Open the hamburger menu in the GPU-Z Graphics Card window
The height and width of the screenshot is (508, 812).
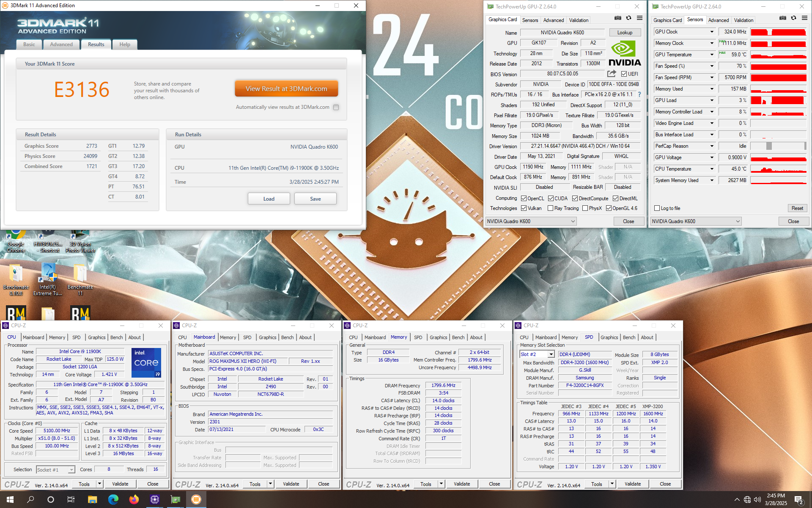(x=639, y=18)
